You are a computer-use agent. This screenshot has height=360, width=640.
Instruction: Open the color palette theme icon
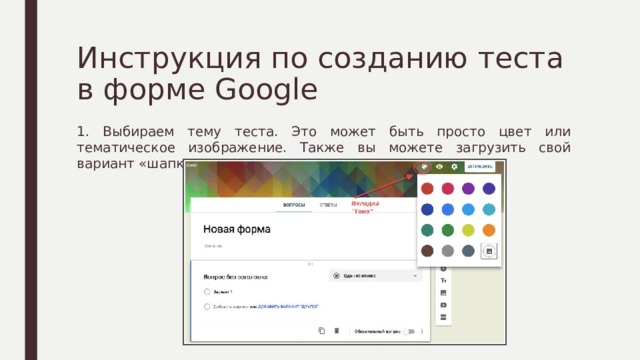tap(424, 167)
